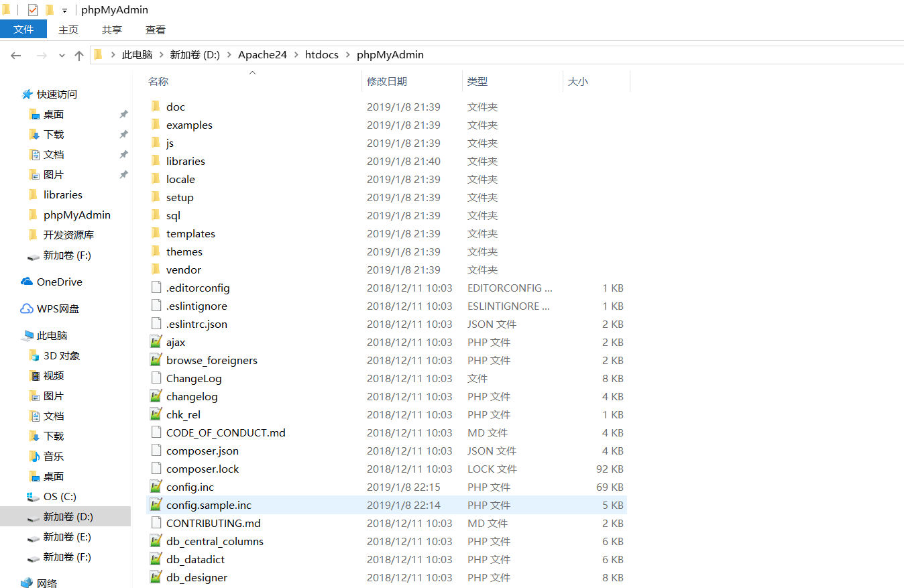Open the Quick Access Toolbar customize dropdown
This screenshot has height=588, width=904.
point(64,11)
